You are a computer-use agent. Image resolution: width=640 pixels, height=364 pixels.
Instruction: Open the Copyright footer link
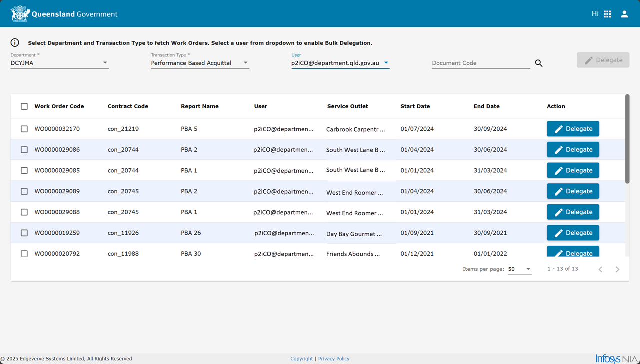point(301,359)
